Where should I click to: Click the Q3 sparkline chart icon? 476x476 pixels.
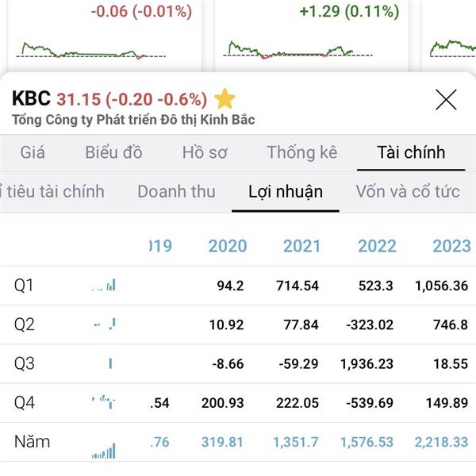tap(110, 363)
